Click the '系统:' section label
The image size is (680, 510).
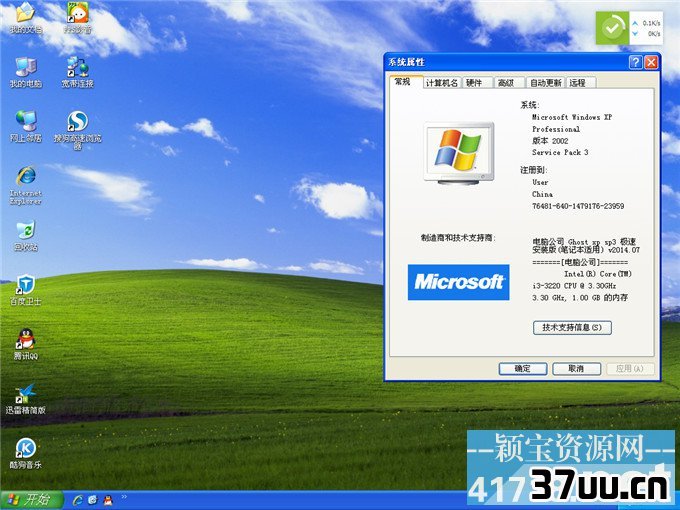[530, 105]
